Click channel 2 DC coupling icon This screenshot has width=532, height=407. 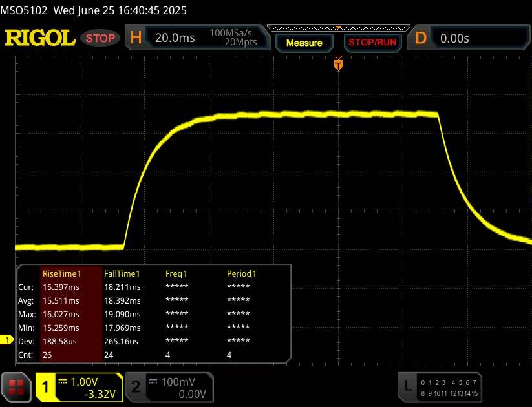[x=153, y=381]
